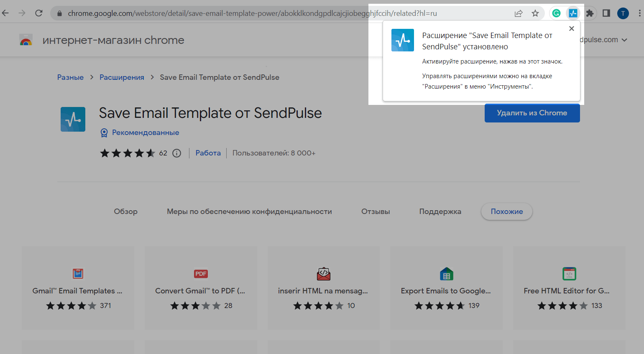Switch to the Обзор tab
This screenshot has height=354, width=644.
(125, 211)
